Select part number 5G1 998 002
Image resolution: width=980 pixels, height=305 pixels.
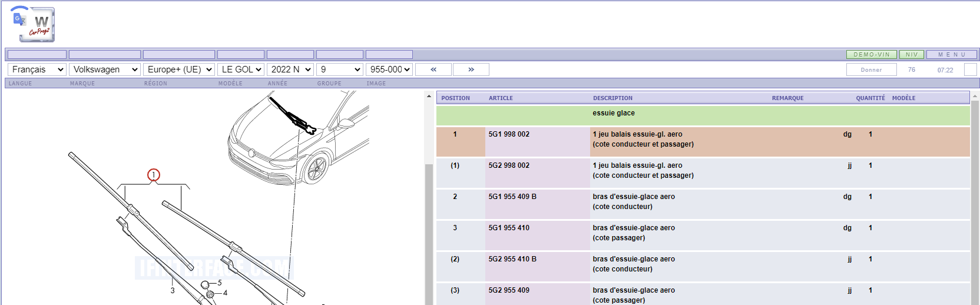point(509,134)
